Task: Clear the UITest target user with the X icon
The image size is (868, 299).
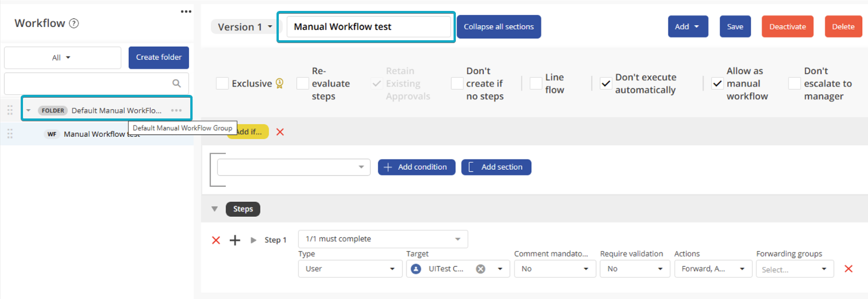Action: (481, 269)
